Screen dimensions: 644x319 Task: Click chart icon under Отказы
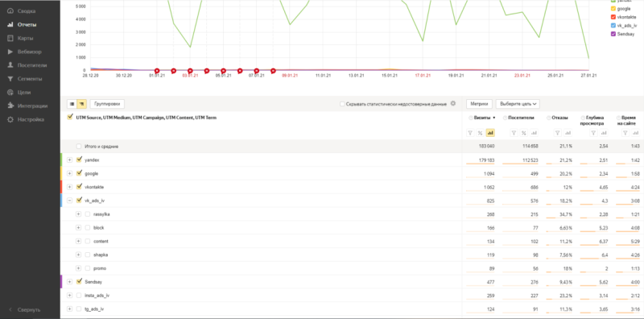click(x=568, y=133)
